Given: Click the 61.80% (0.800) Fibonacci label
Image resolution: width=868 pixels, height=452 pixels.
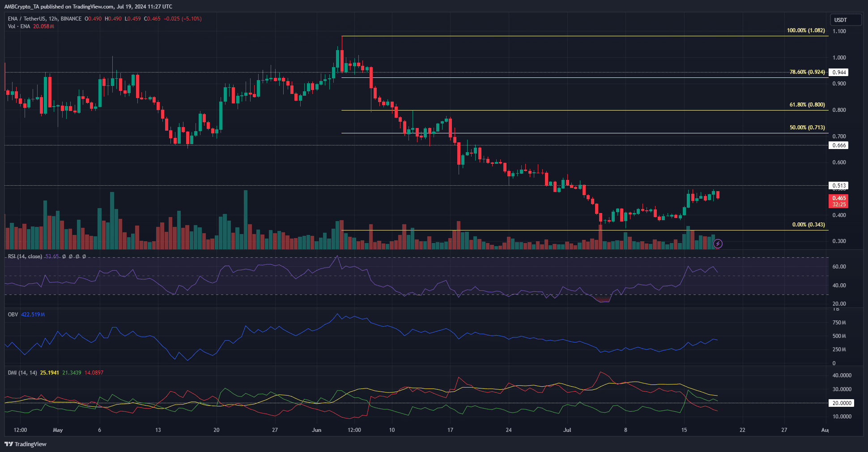Looking at the screenshot, I should [x=807, y=105].
